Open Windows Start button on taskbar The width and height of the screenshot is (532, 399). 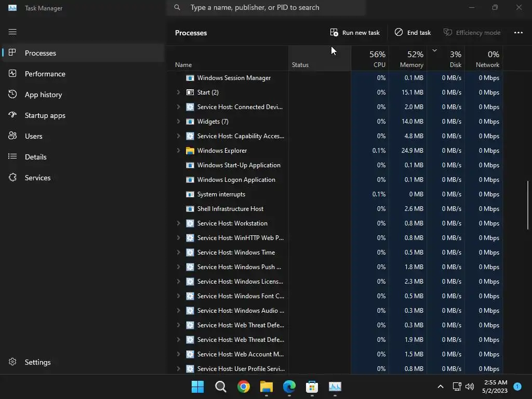[x=198, y=387]
